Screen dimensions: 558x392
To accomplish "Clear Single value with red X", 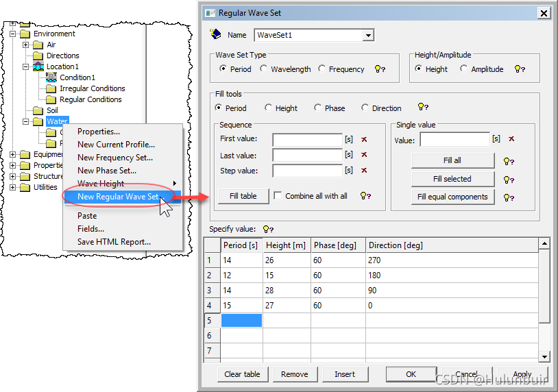I will 511,138.
